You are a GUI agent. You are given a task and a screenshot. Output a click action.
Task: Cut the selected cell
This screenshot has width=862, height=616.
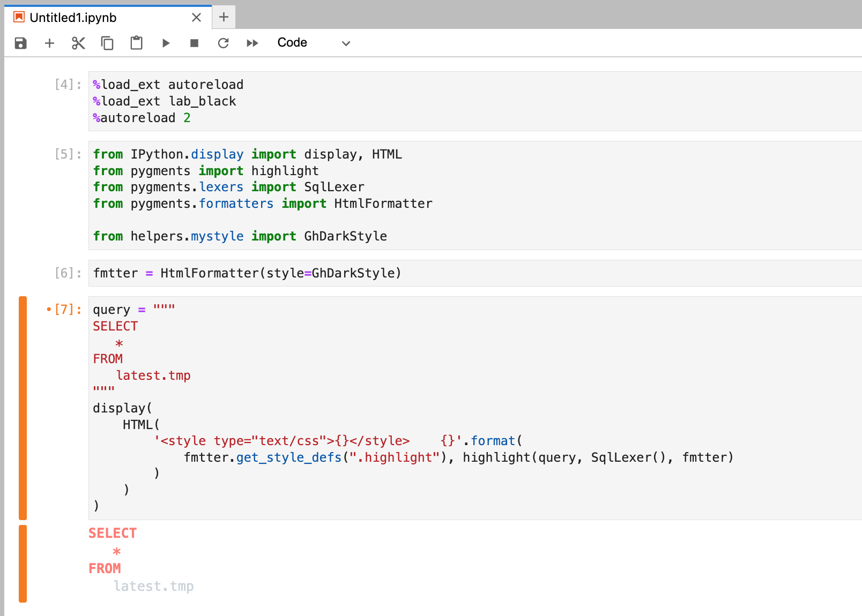coord(78,43)
